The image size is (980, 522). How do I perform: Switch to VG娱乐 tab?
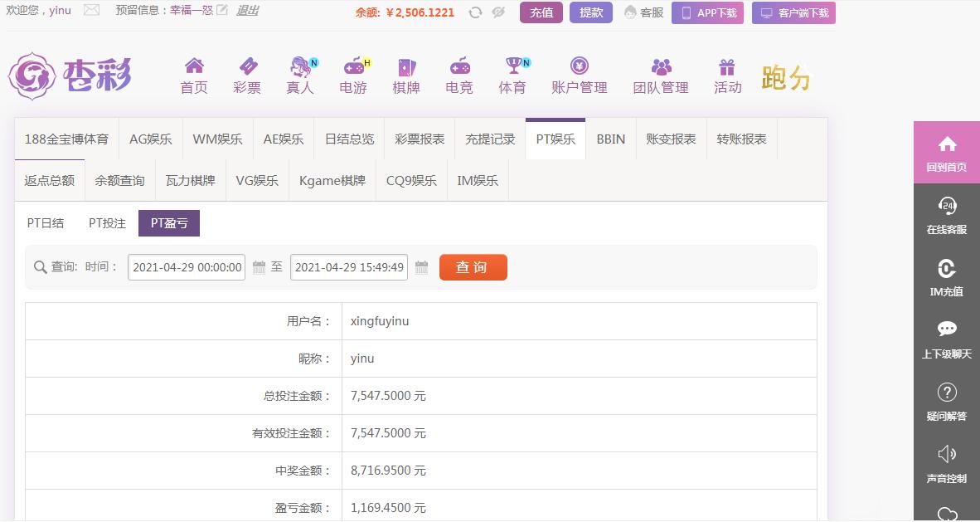pyautogui.click(x=258, y=180)
